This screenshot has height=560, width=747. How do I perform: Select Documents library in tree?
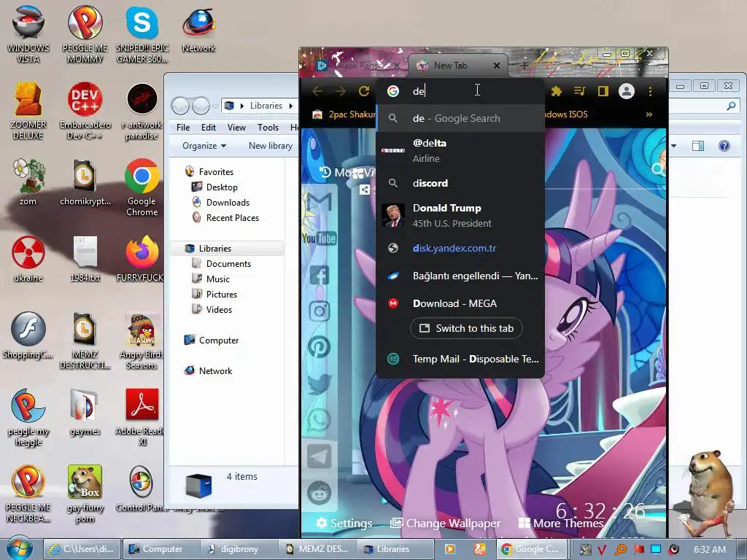pos(228,264)
